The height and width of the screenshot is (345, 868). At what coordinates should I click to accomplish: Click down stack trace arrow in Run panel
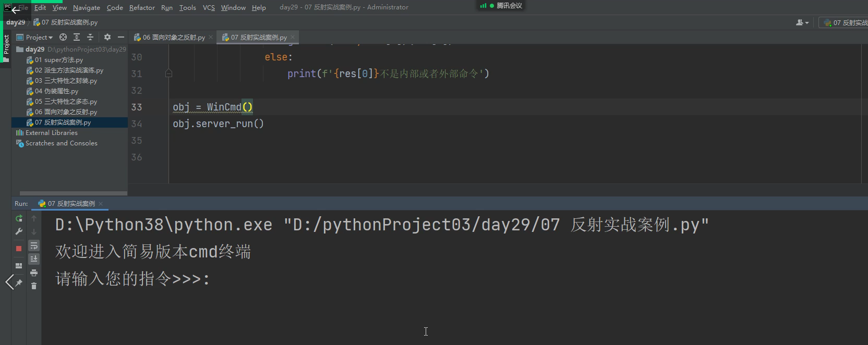[34, 231]
